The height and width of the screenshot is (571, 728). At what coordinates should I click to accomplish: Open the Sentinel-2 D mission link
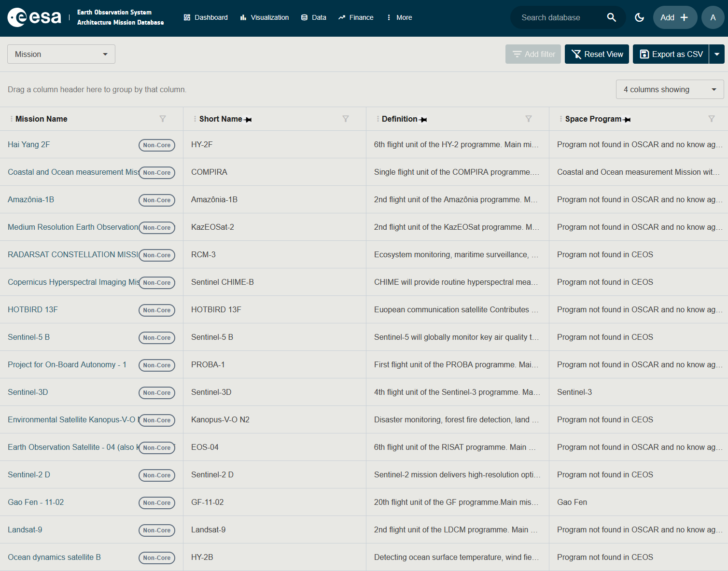29,474
